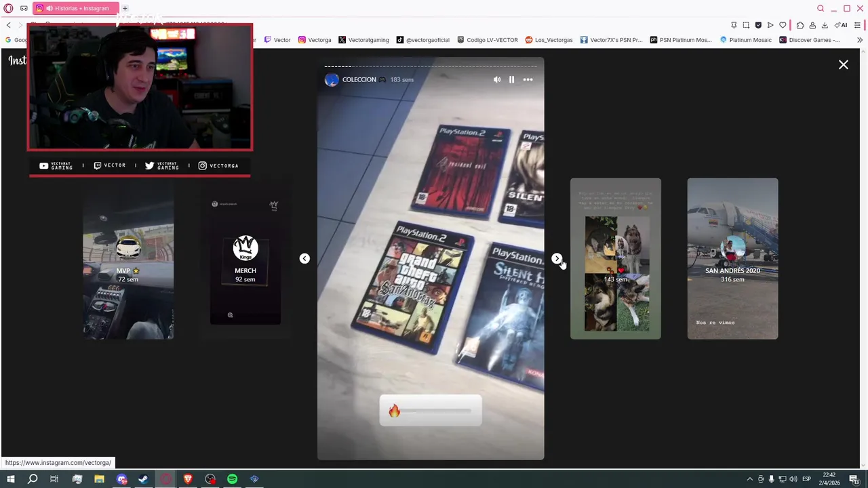Open the COLECCION highlight profile picture
The width and height of the screenshot is (868, 488).
click(x=332, y=79)
